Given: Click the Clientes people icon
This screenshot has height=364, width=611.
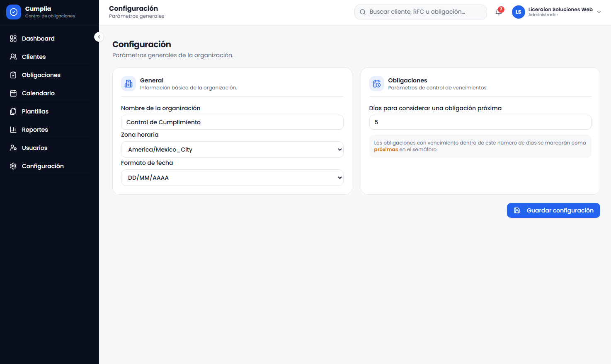Looking at the screenshot, I should [x=13, y=57].
